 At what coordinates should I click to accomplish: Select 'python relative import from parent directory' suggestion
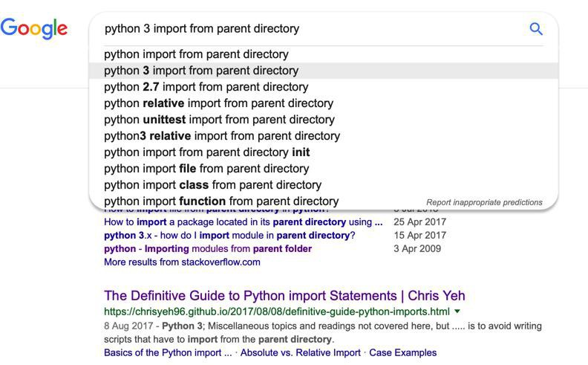(324, 103)
